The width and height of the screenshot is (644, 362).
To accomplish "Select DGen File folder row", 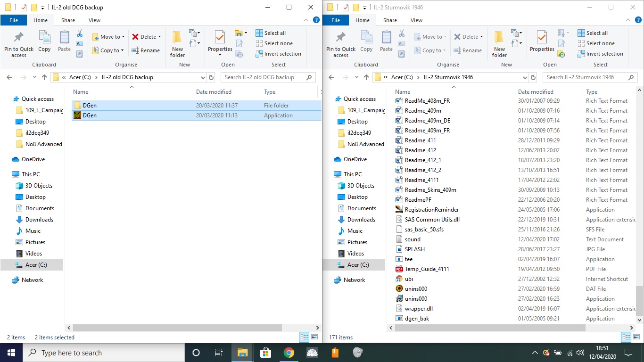I will coord(197,106).
